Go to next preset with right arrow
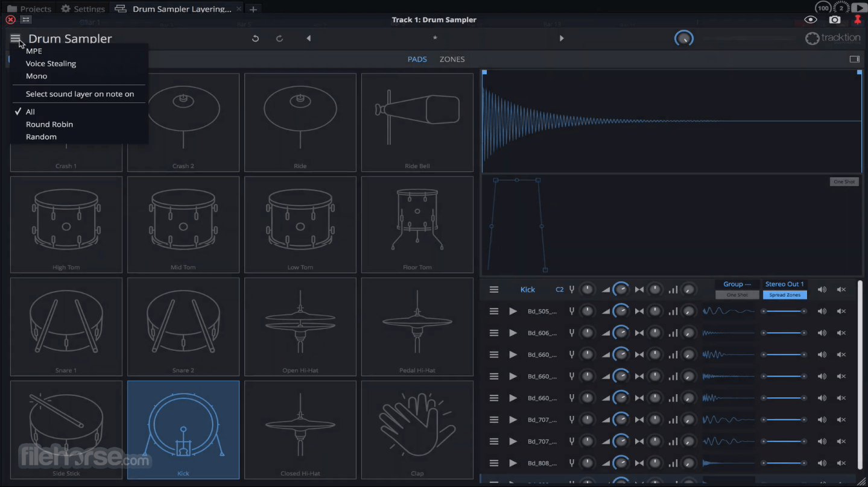868x487 pixels. 562,38
